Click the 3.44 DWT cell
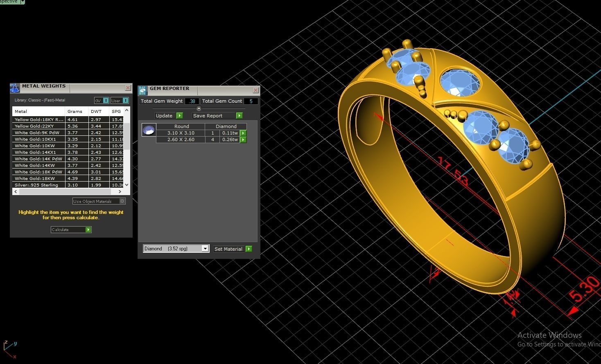601x364 pixels. [x=99, y=126]
